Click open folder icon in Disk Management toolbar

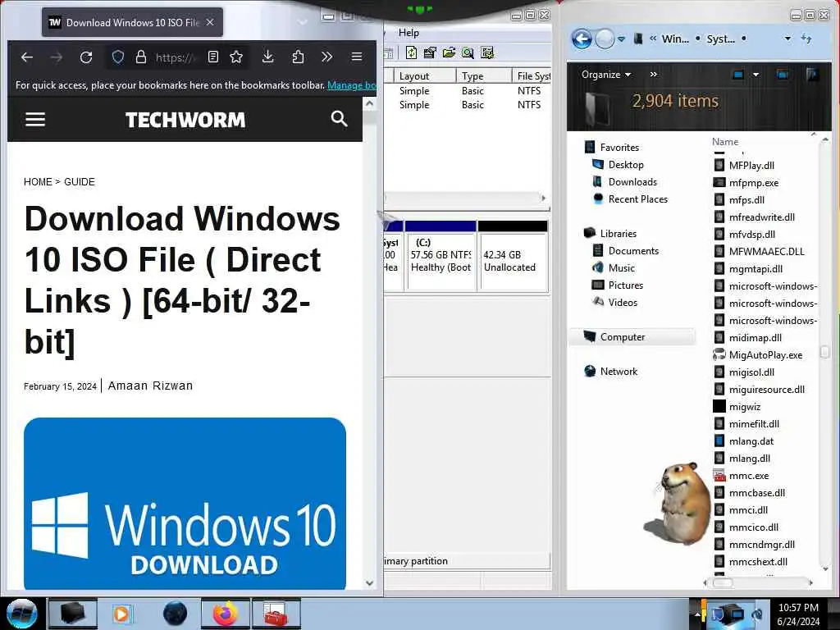449,52
